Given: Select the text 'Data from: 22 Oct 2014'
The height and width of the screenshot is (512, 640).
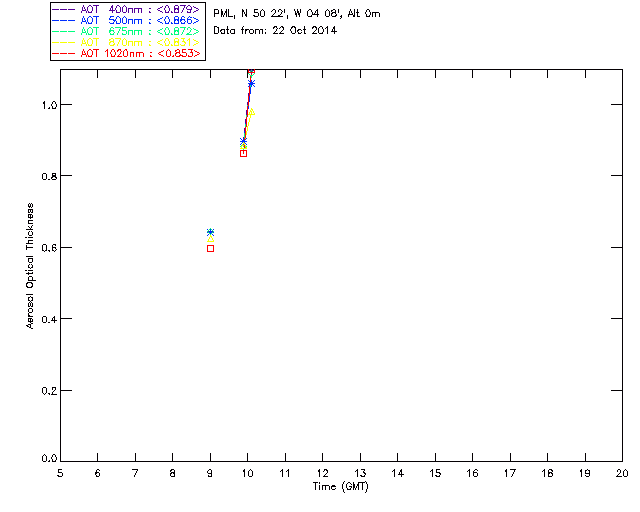Looking at the screenshot, I should [x=275, y=31].
